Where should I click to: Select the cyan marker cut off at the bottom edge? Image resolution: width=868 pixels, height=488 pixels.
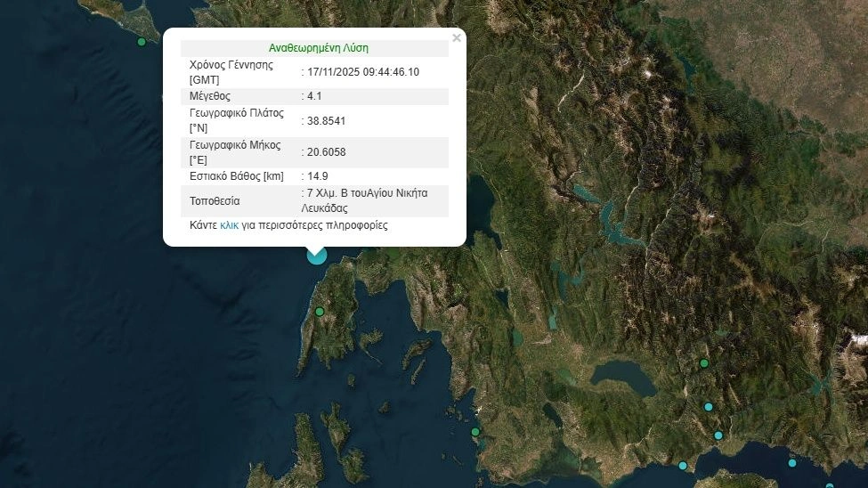tap(830, 485)
